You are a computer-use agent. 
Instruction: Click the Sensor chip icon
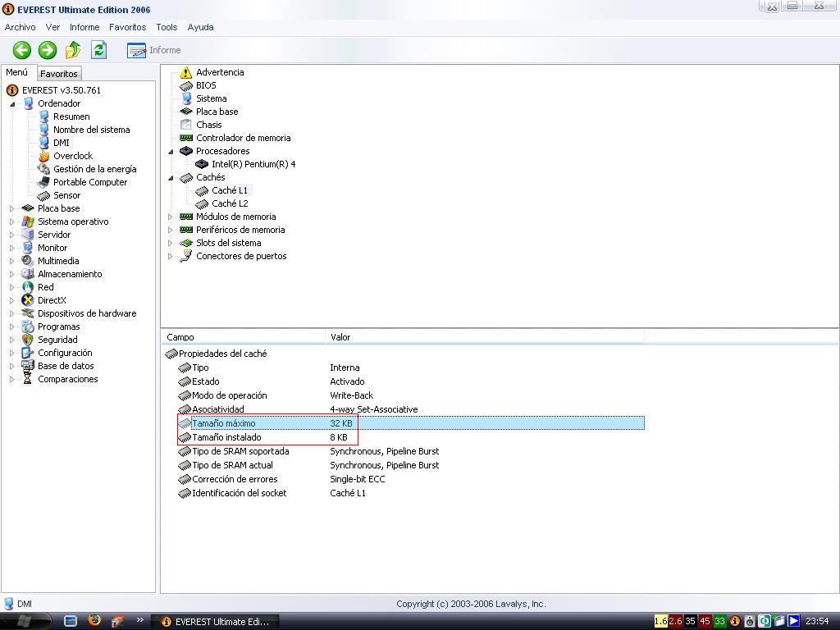(43, 195)
